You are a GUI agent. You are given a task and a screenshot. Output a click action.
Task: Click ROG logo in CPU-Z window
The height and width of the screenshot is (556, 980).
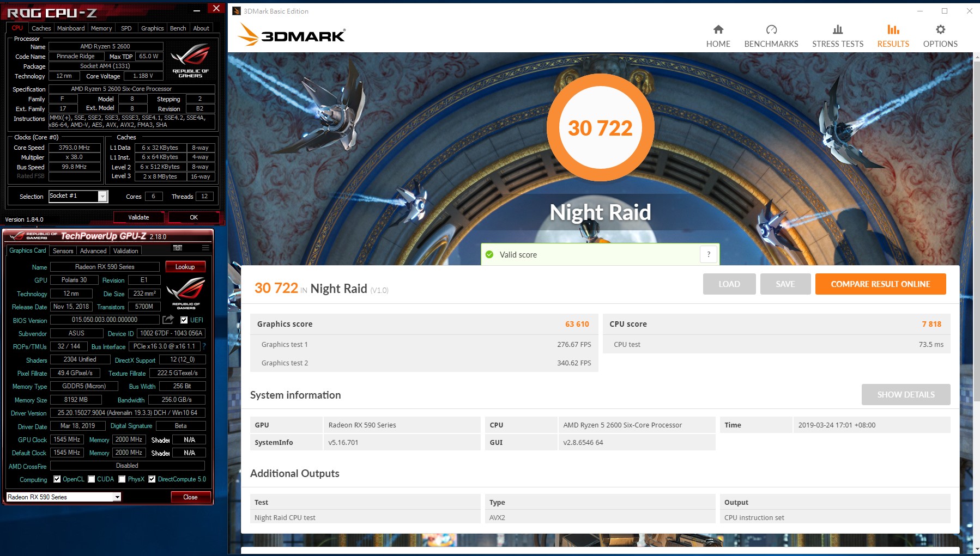190,60
